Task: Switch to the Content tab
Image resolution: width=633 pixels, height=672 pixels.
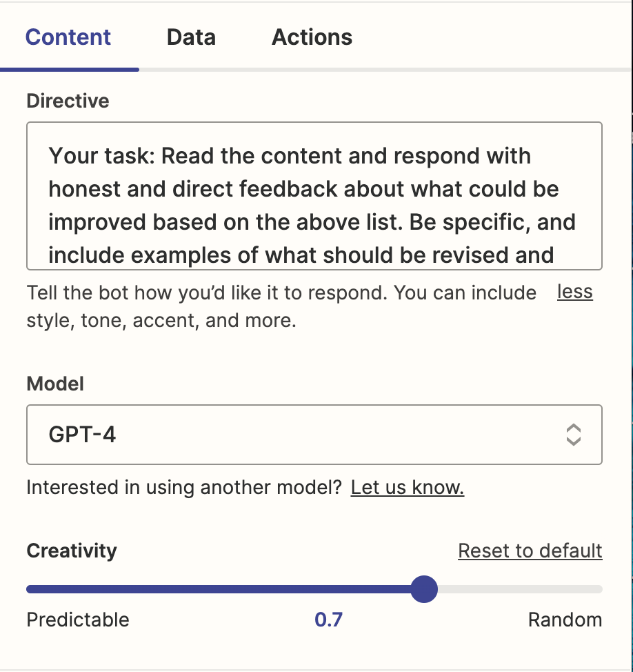Action: tap(68, 37)
